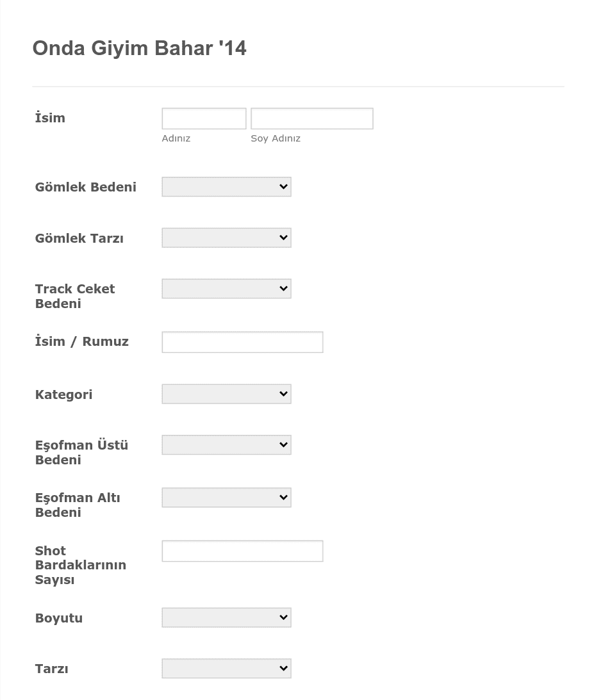596x700 pixels.
Task: Click the Adınız first name field
Action: click(204, 118)
